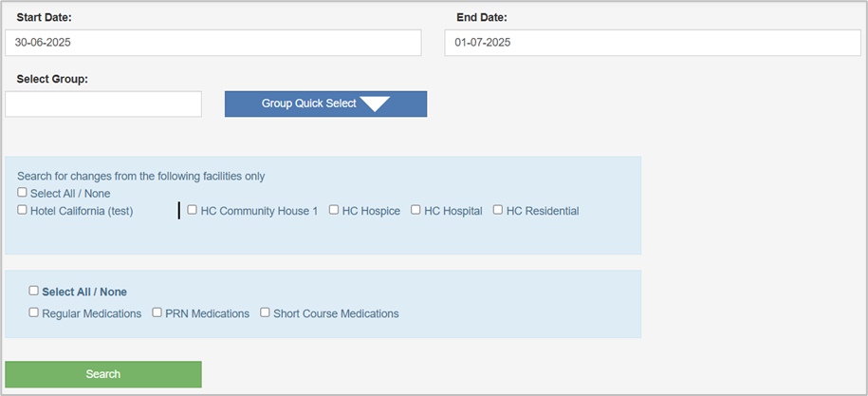Click the End Date input field

pos(652,43)
